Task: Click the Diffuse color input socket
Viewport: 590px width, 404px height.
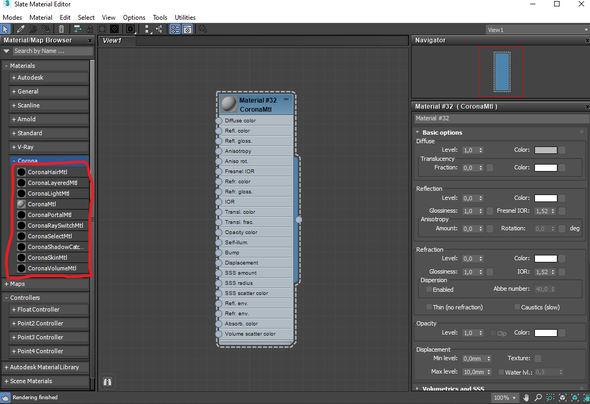Action: point(219,120)
